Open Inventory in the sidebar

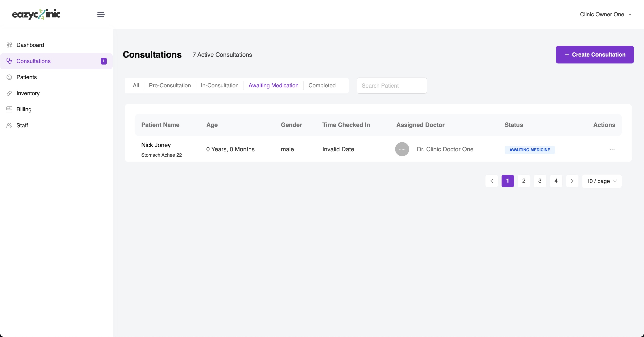coord(56,93)
